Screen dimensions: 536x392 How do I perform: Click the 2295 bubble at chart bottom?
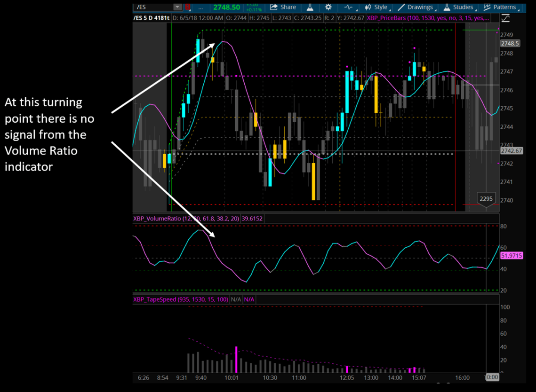tap(486, 199)
